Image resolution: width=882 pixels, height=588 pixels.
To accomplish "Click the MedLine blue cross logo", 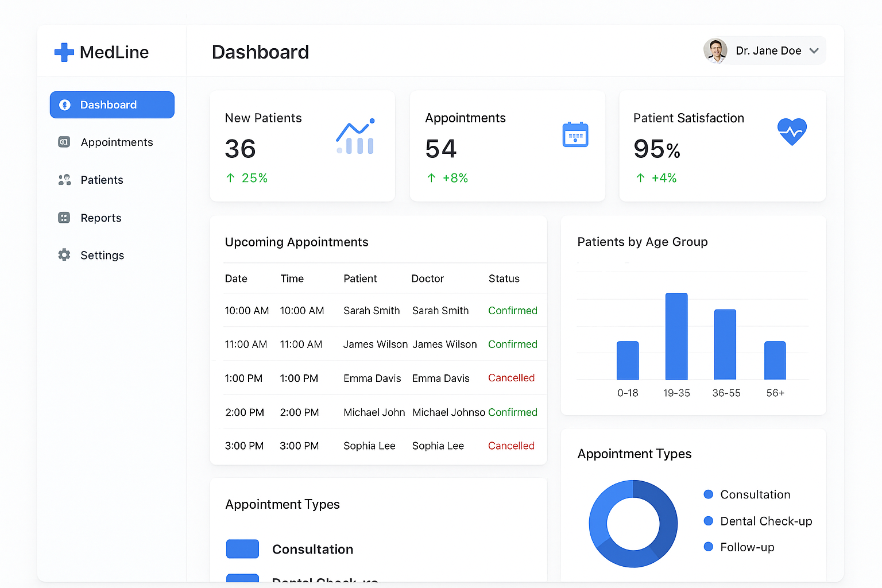I will pos(64,52).
